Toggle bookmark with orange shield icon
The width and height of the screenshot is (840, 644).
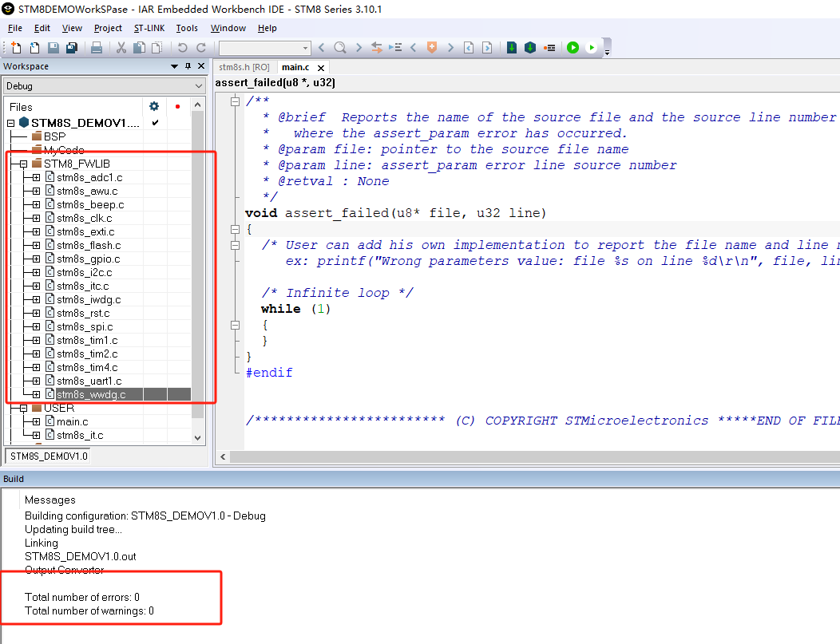[x=432, y=48]
